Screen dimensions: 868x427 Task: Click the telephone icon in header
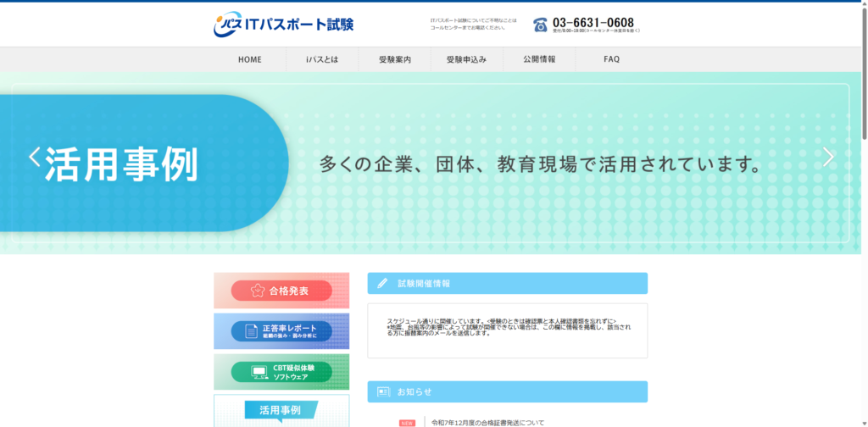[540, 25]
